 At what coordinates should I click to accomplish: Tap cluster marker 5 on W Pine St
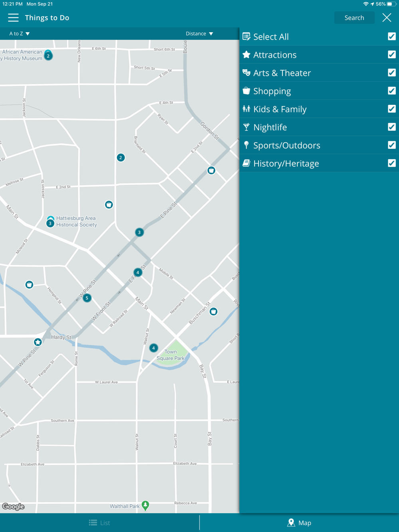click(x=87, y=298)
